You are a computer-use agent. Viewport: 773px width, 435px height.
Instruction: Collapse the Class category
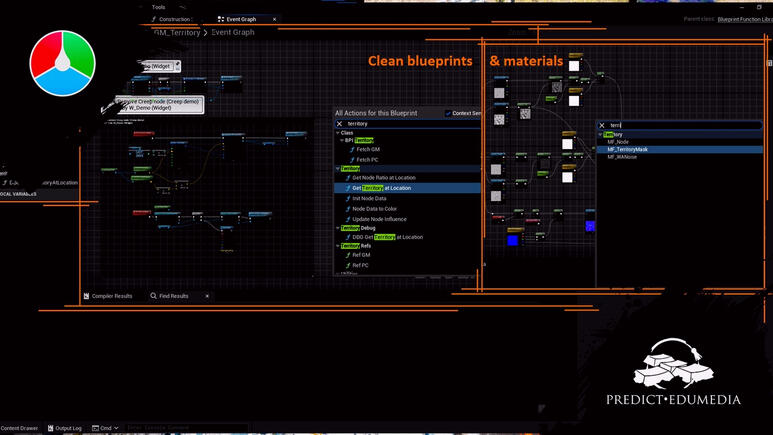click(338, 133)
